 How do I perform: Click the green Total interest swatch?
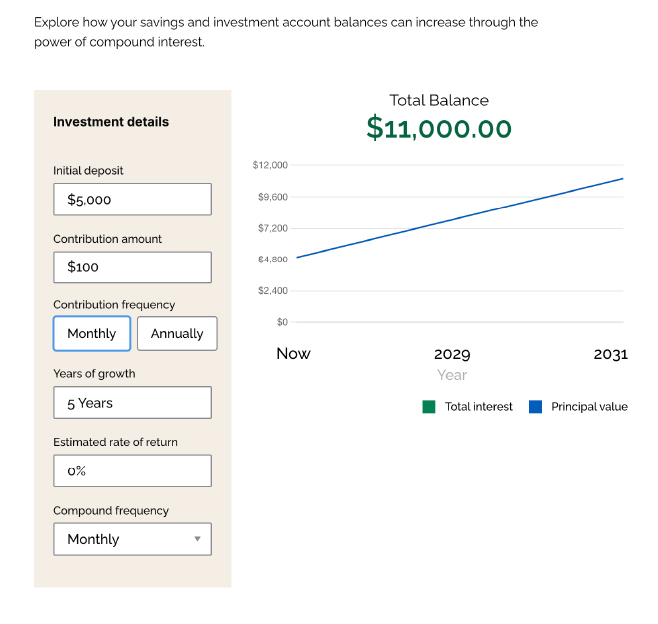[x=429, y=407]
